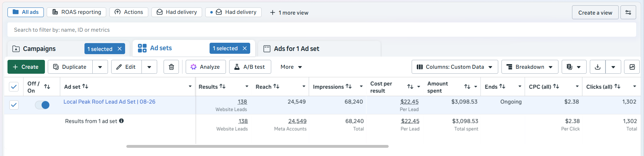Open Impressions column menu caret
This screenshot has width=644, height=156.
pos(361,87)
